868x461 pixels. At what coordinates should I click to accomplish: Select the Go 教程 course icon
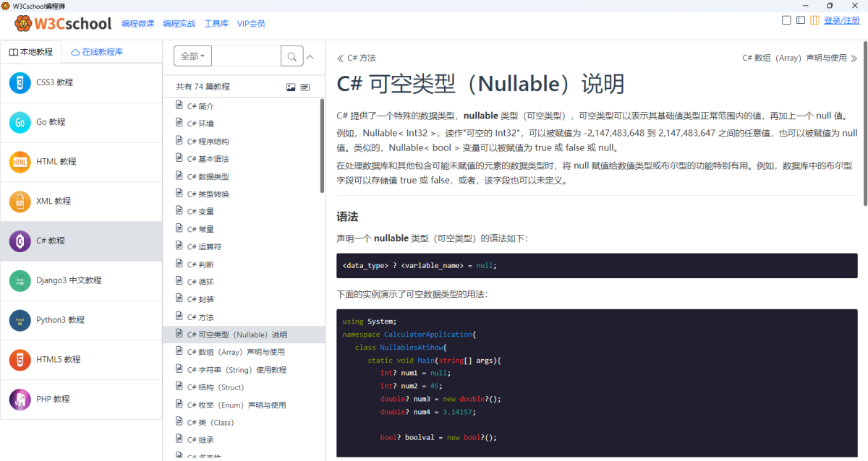click(20, 122)
